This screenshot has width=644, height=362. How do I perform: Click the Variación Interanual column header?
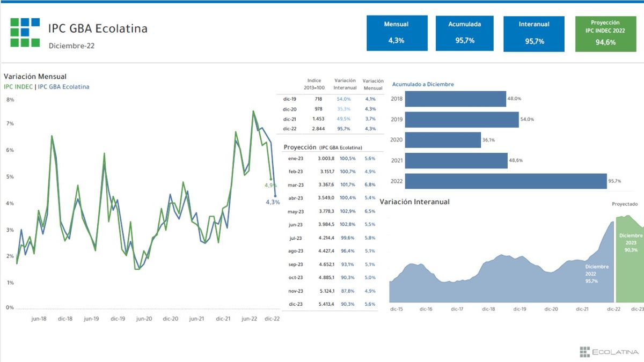tap(345, 84)
